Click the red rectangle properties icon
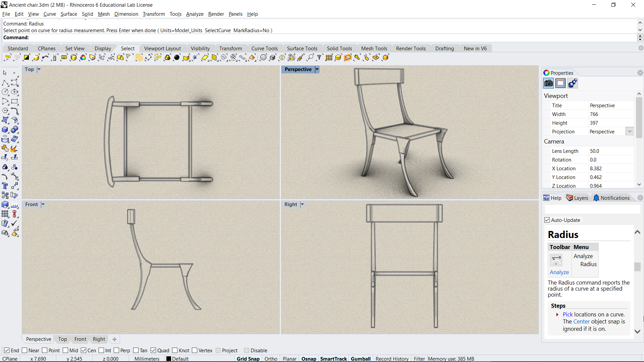 coord(560,83)
